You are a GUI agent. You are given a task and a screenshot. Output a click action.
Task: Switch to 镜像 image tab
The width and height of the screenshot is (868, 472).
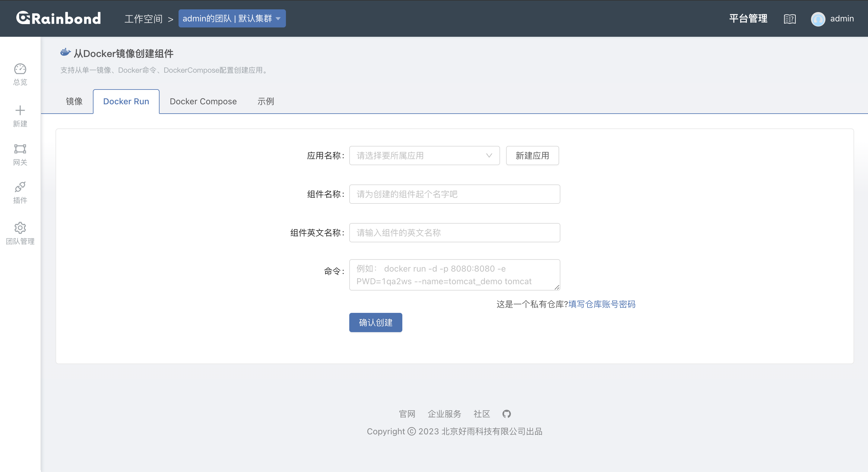click(75, 101)
